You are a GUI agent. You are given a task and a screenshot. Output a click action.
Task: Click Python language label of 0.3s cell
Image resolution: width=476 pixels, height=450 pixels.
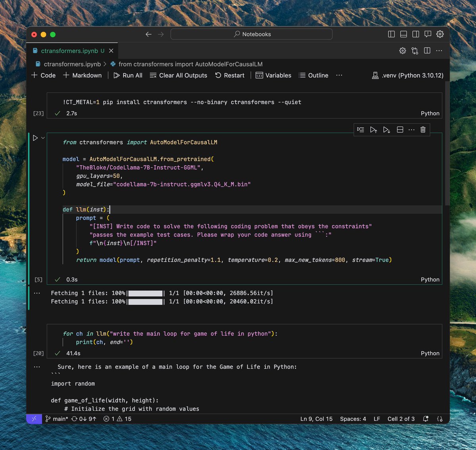coord(430,280)
